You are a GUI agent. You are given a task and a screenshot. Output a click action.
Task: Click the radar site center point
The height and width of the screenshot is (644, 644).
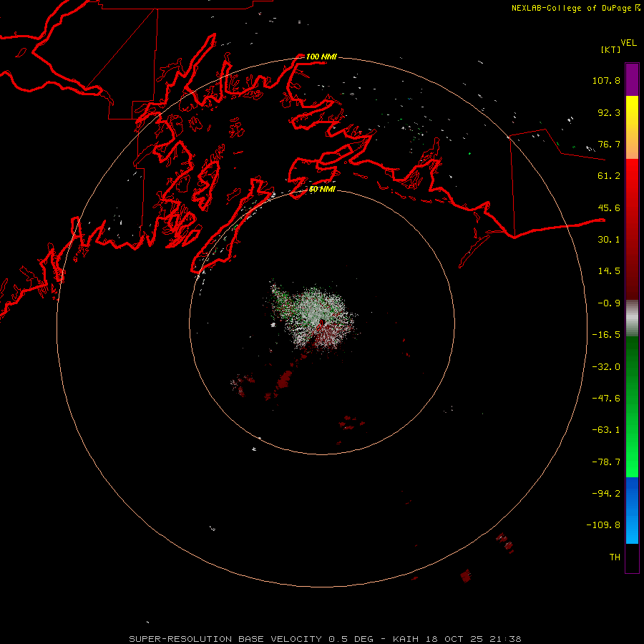point(322,322)
